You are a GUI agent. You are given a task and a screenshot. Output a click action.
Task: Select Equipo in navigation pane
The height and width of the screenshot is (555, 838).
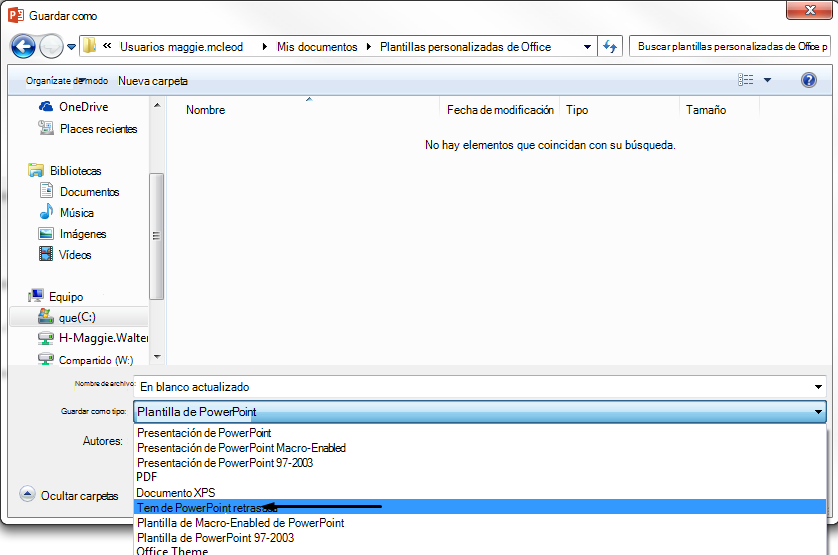coord(56,296)
